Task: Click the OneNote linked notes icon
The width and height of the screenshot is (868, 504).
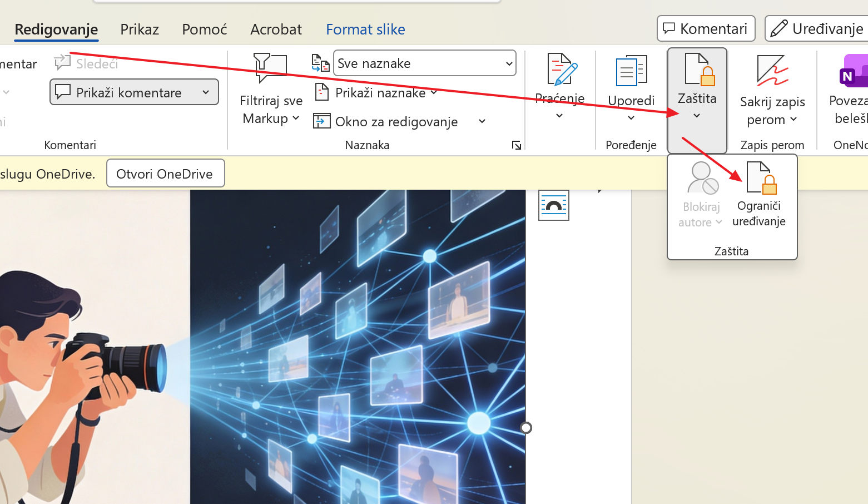Action: coord(852,71)
